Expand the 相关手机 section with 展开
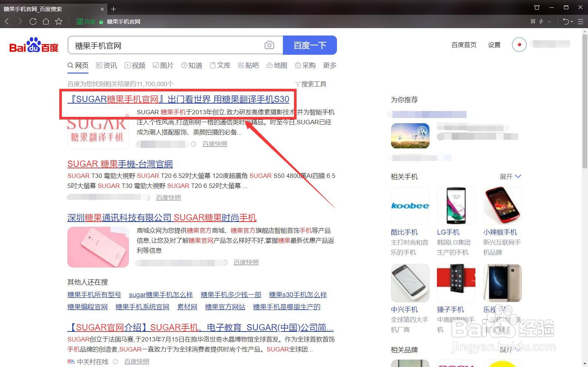The height and width of the screenshot is (367, 588). (x=510, y=176)
